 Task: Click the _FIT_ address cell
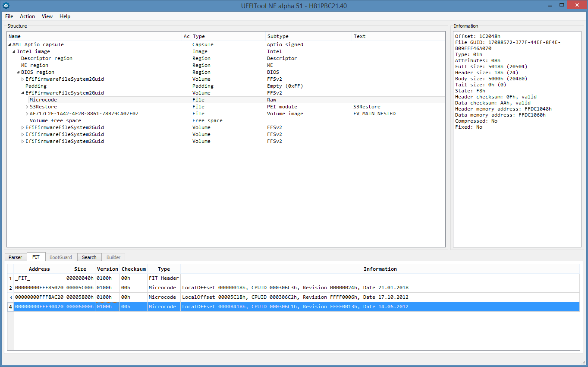[x=39, y=278]
